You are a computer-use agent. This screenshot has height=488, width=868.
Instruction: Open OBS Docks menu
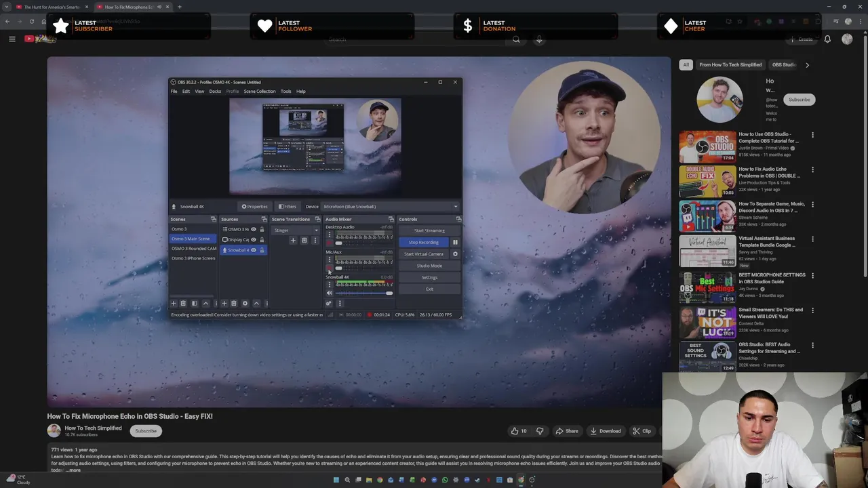(x=215, y=91)
